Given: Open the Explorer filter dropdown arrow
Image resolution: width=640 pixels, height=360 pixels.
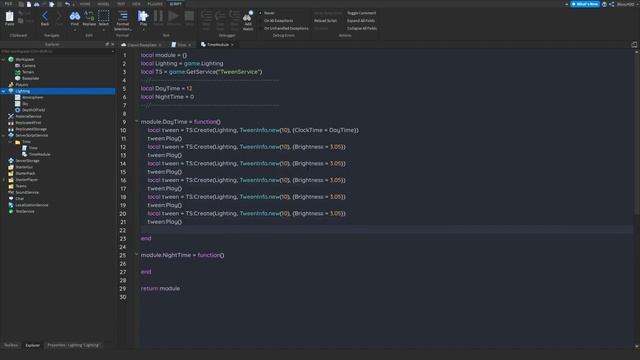Looking at the screenshot, I should click(113, 51).
